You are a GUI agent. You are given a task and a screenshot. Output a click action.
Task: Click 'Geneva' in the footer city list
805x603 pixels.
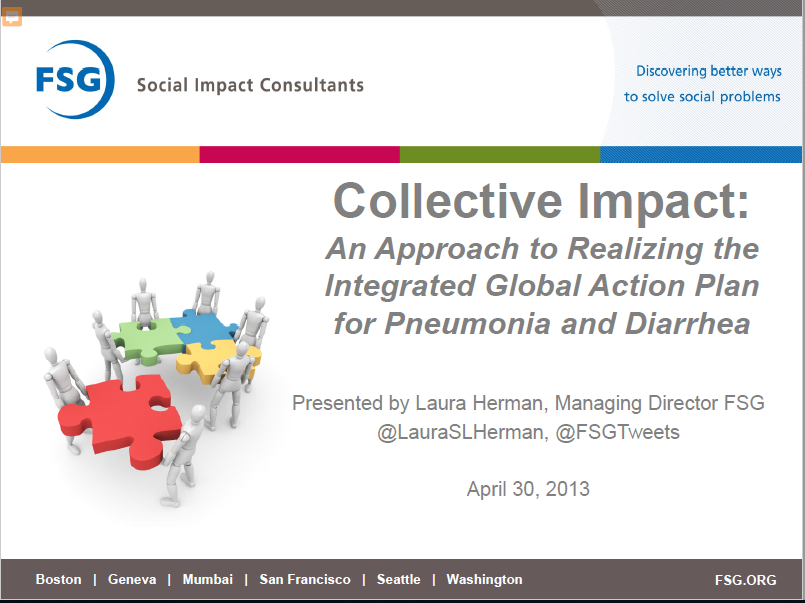[132, 580]
